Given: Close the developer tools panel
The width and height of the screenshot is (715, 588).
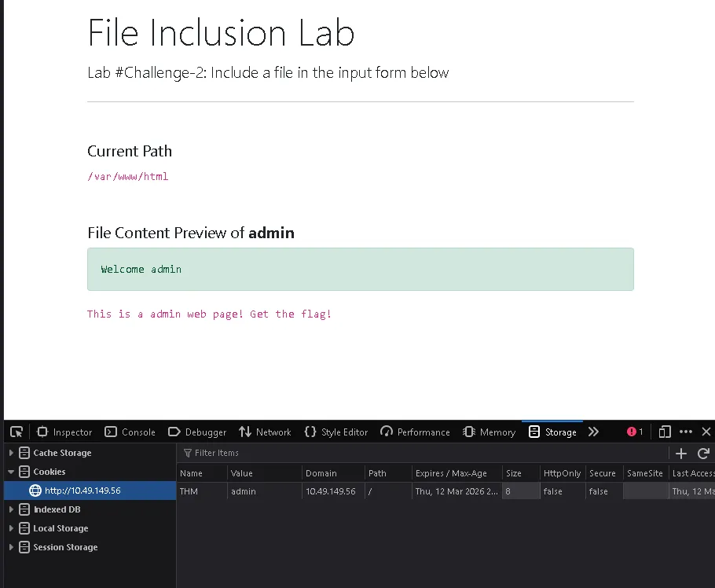Looking at the screenshot, I should click(x=706, y=432).
